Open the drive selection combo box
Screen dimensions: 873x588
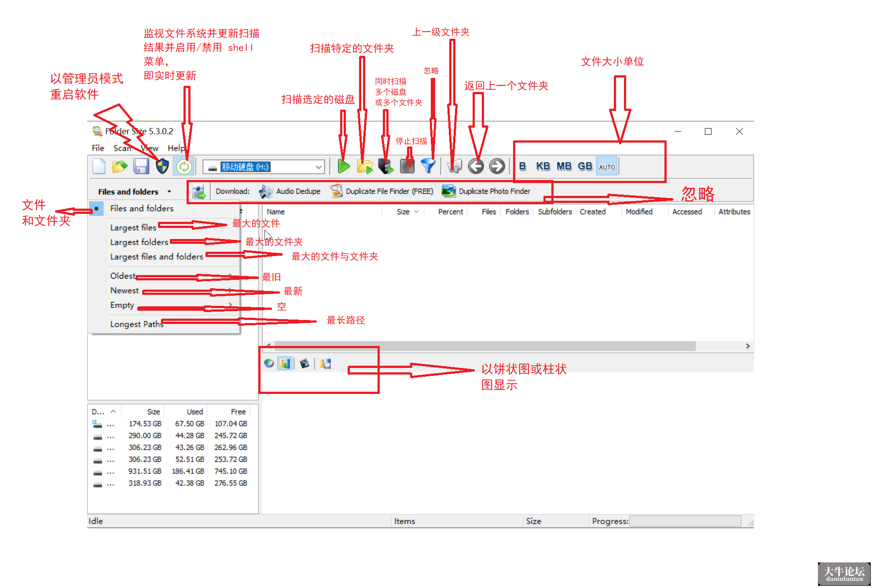click(264, 167)
